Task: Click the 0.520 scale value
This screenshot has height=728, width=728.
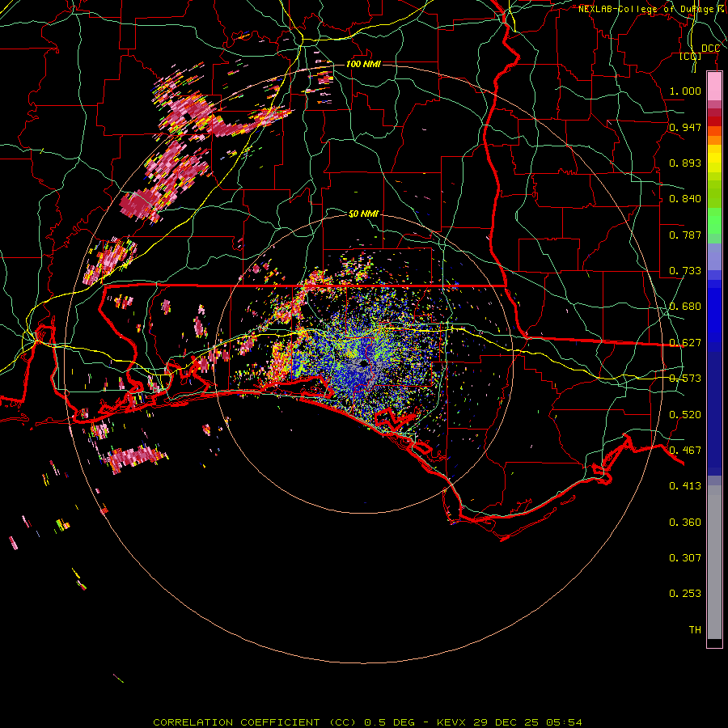Action: coord(685,415)
